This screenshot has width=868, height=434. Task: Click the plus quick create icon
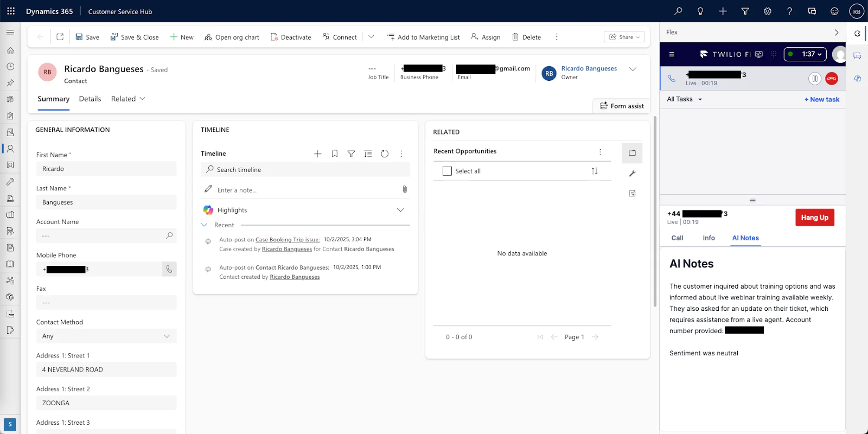pos(723,11)
